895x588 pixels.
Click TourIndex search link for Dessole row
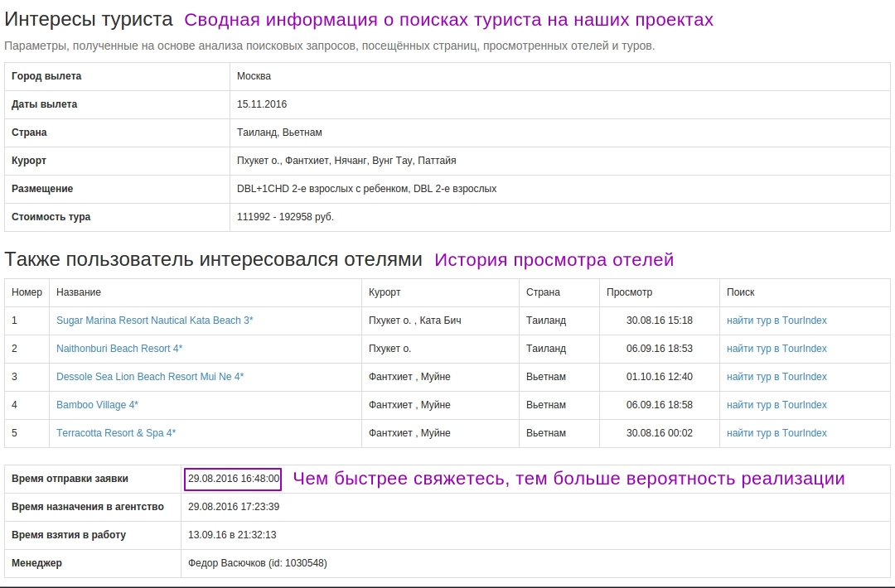[776, 377]
